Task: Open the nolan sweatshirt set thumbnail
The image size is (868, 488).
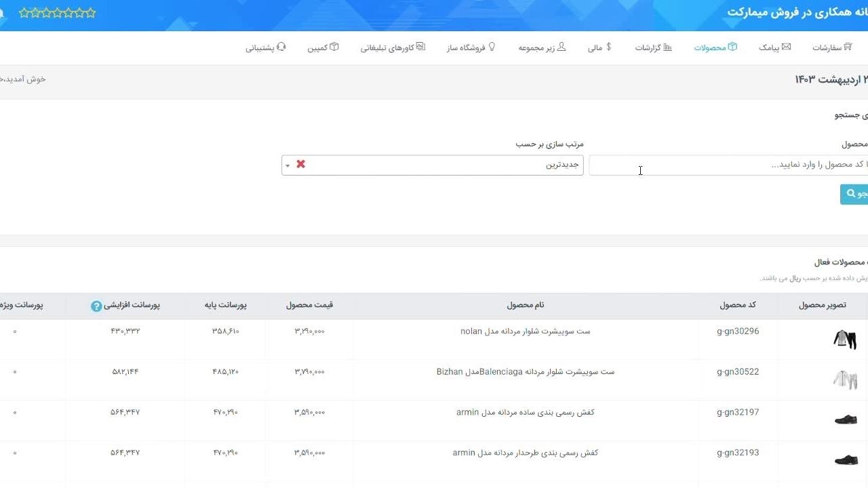Action: [x=844, y=339]
